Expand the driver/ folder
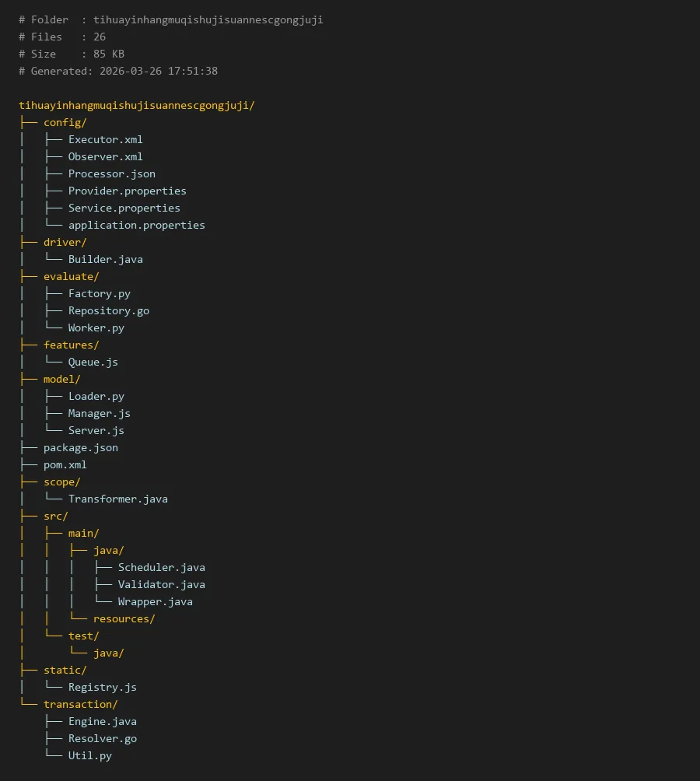The image size is (700, 781). click(65, 243)
